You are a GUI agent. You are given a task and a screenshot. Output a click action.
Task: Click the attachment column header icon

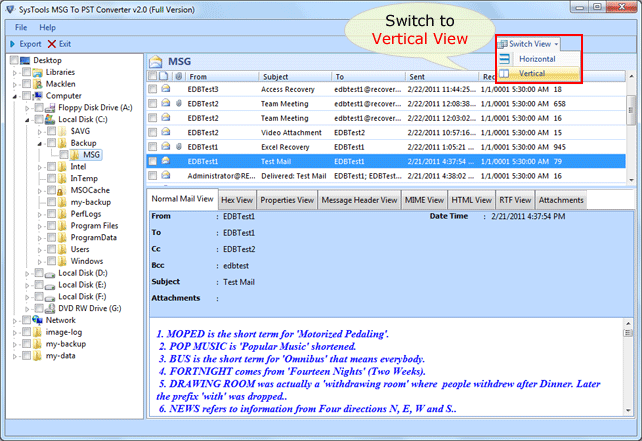pyautogui.click(x=179, y=77)
